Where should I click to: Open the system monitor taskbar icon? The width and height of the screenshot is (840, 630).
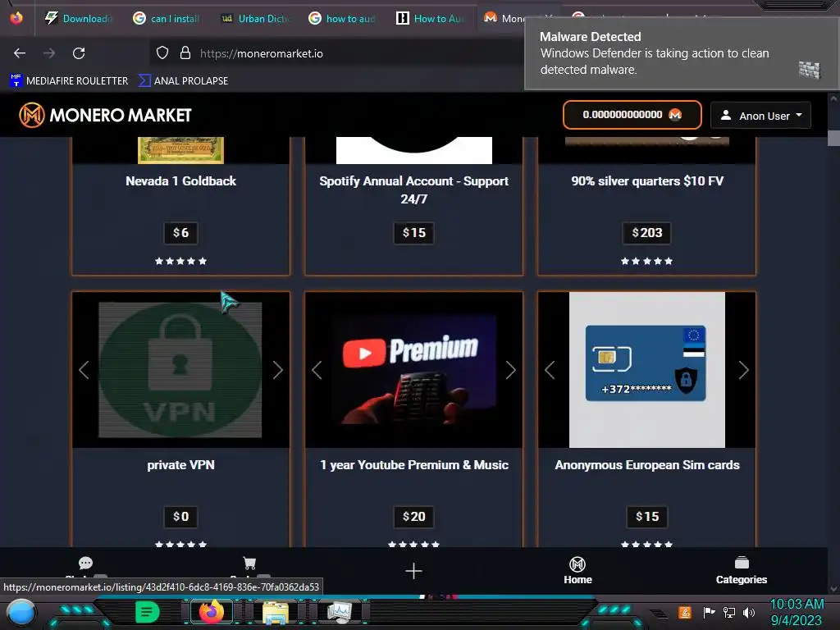tap(340, 612)
